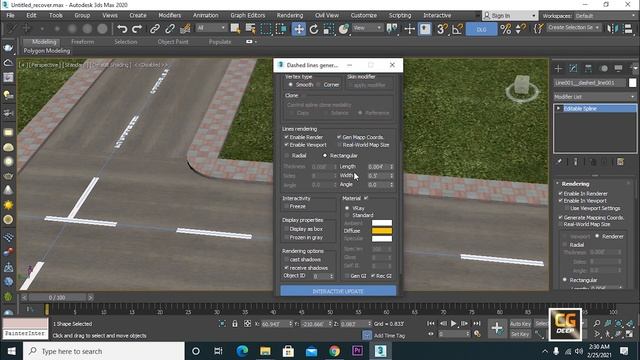Toggle Gen Mapp Coords checkbox
The height and width of the screenshot is (360, 640).
(339, 137)
